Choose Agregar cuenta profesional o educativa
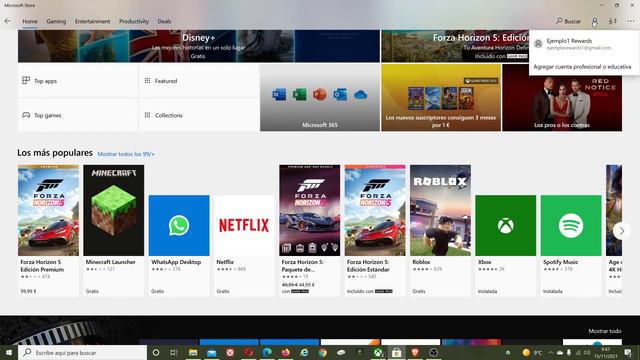The image size is (640, 360). (582, 67)
